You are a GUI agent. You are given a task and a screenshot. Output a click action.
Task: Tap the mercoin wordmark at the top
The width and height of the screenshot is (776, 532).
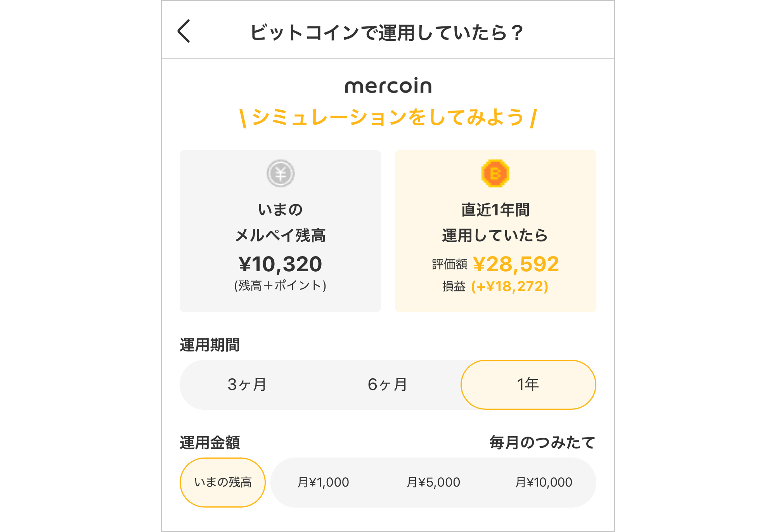[x=388, y=86]
